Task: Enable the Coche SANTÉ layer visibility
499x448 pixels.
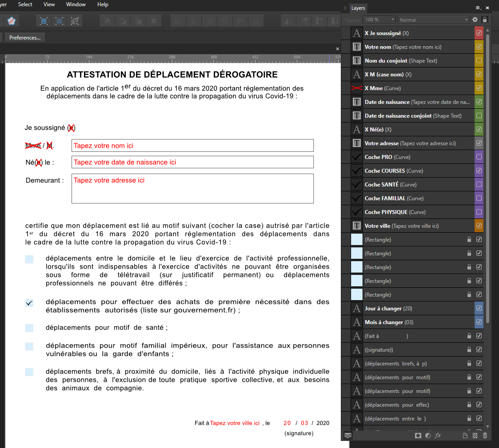Action: click(479, 184)
